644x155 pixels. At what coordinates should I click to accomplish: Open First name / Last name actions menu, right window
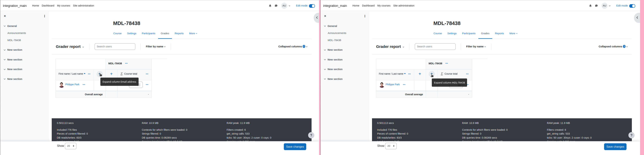(410, 74)
